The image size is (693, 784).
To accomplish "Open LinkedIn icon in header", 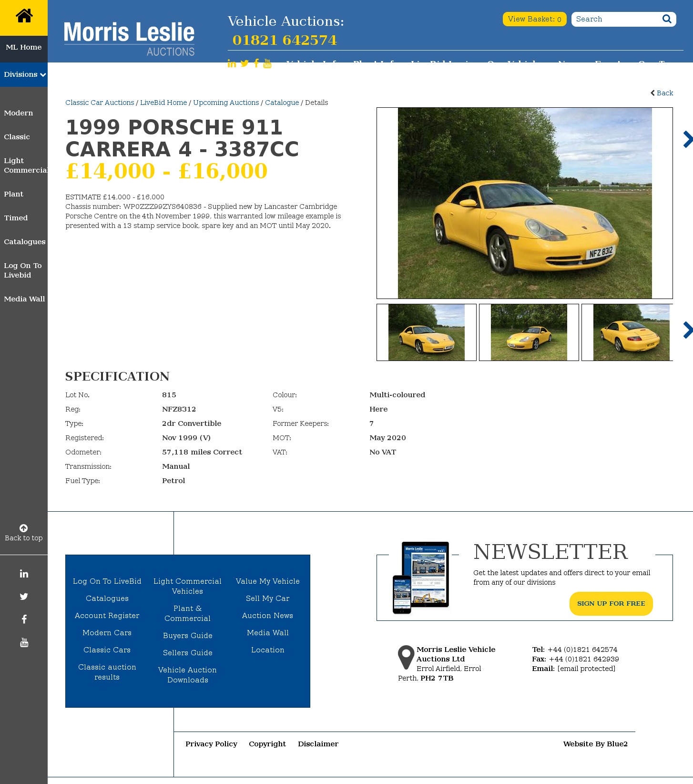I will tap(232, 63).
